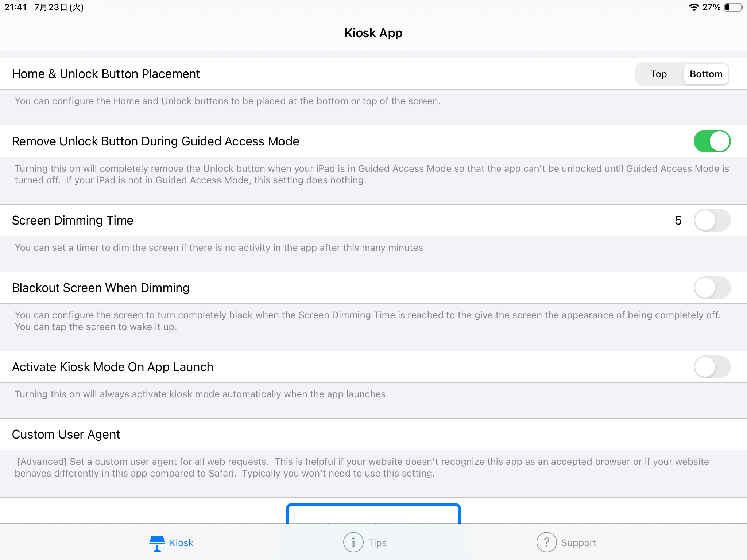Image resolution: width=747 pixels, height=560 pixels.
Task: Select Bottom for button placement
Action: point(706,74)
